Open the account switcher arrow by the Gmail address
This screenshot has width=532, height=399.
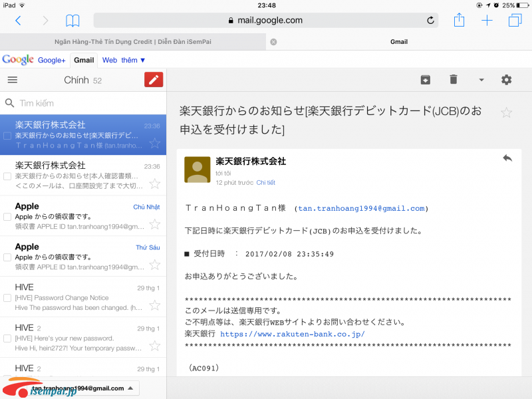click(130, 388)
